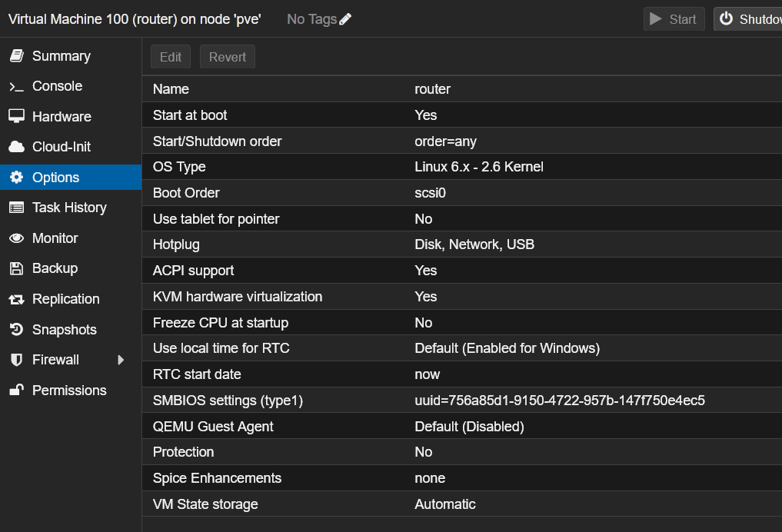
Task: Click the Summary book icon in sidebar
Action: [x=16, y=56]
